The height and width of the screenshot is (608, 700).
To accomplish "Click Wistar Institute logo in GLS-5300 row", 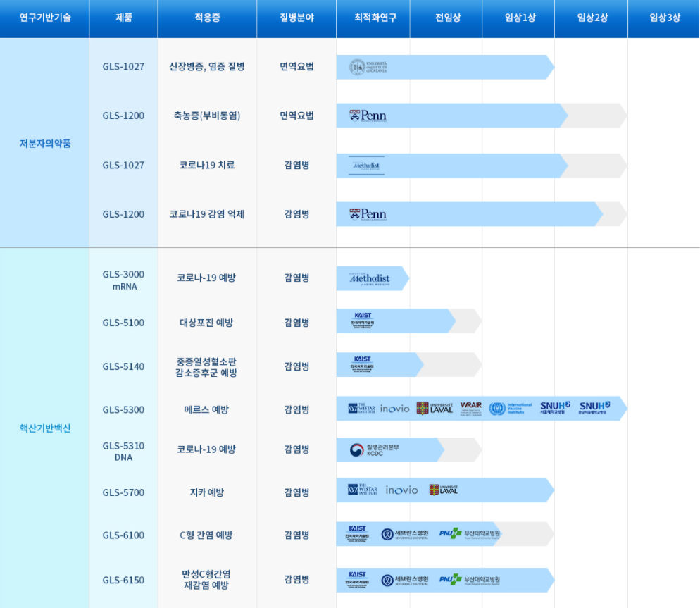I will 361,409.
